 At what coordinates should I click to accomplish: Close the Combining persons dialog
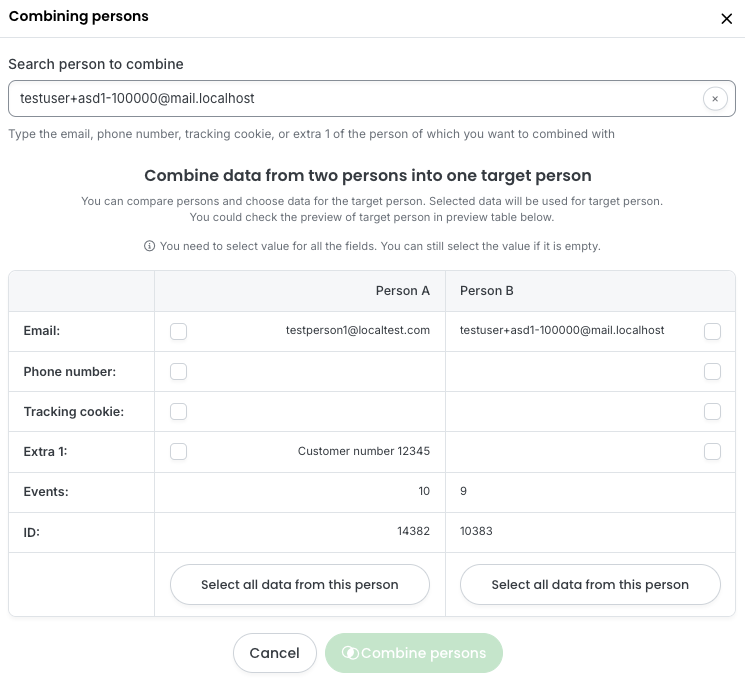pos(727,18)
